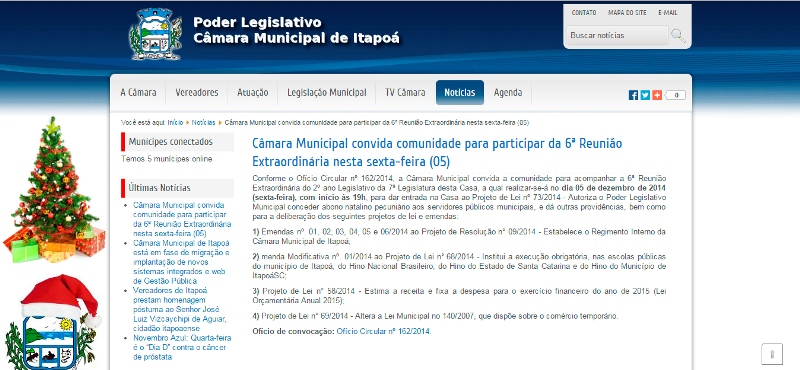Open Ofício Circular nº 162/2014 link

pyautogui.click(x=384, y=331)
